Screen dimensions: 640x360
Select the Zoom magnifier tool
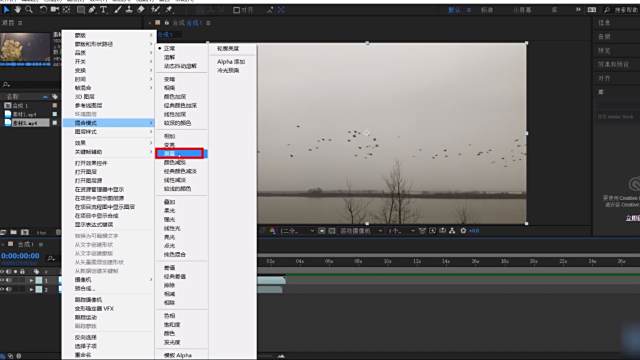tap(29, 9)
